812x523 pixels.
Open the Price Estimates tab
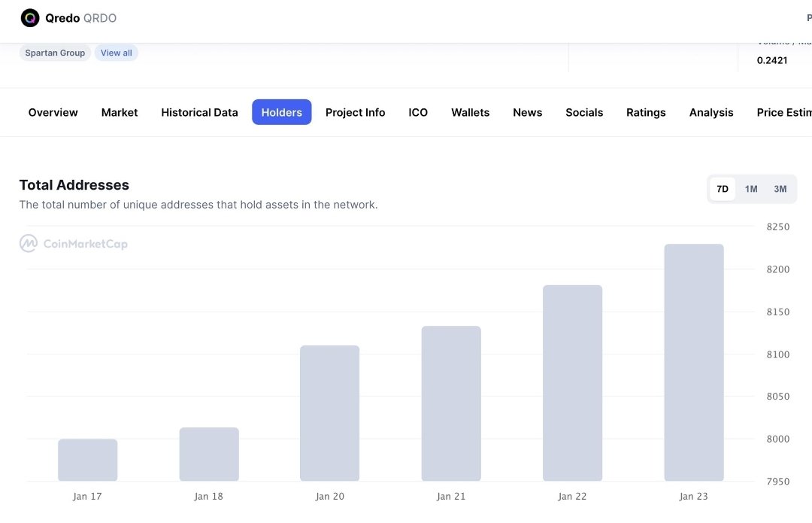click(x=784, y=112)
